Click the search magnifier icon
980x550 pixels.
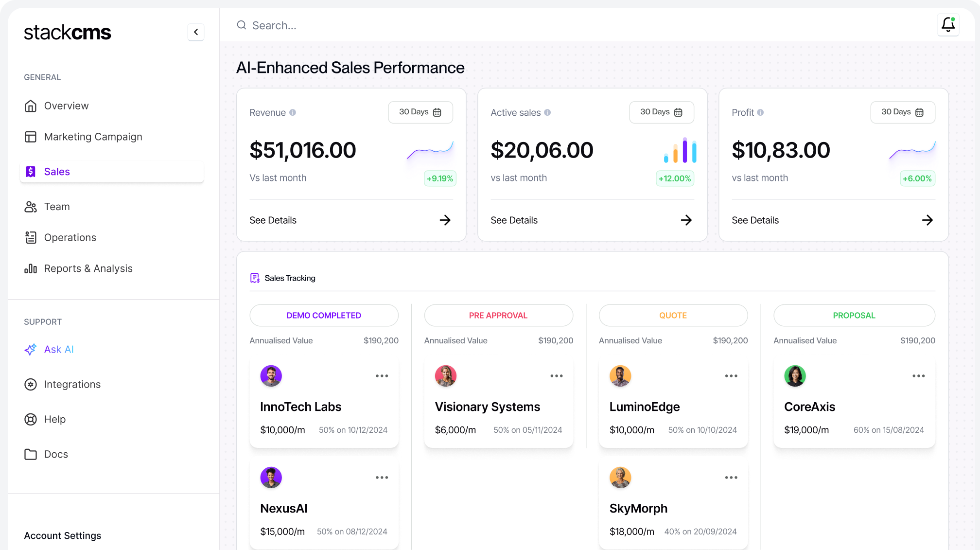point(242,25)
